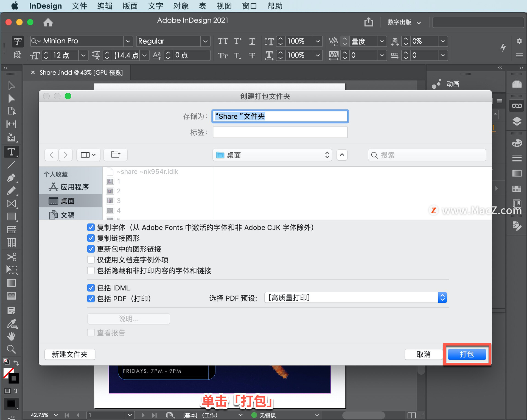
Task: Open the PDF preset 高质量打印 dropdown
Action: click(x=355, y=298)
